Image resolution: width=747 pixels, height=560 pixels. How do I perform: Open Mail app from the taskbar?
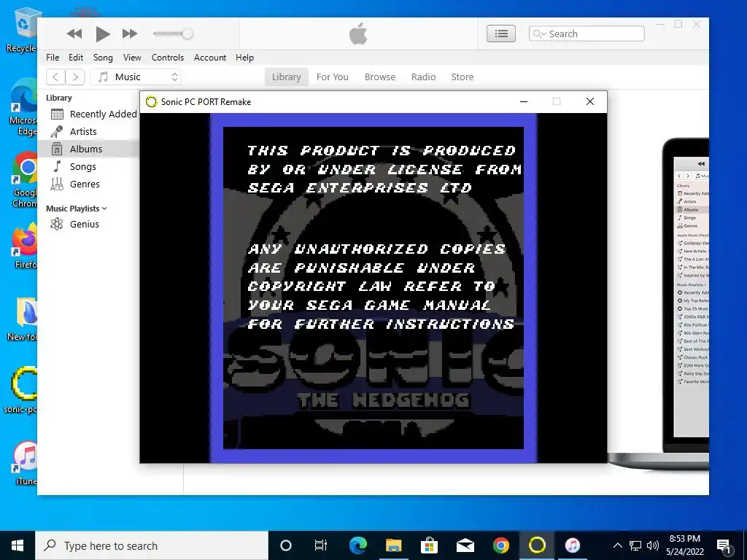coord(465,545)
